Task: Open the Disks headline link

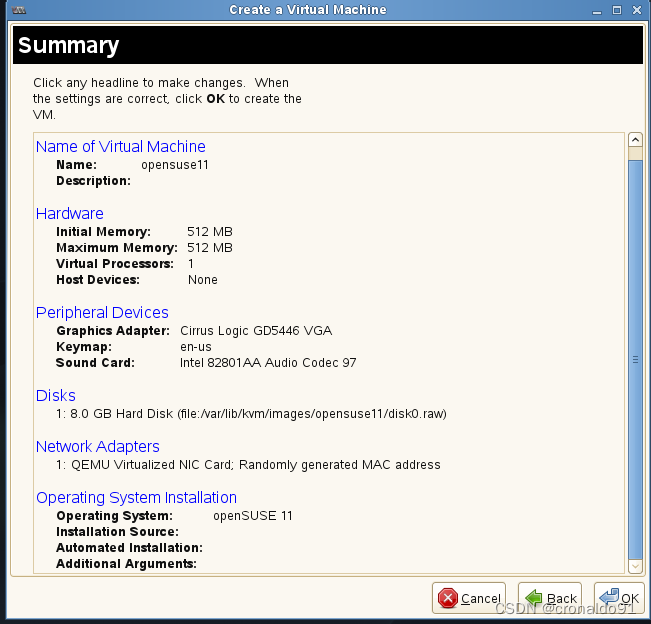Action: [56, 396]
